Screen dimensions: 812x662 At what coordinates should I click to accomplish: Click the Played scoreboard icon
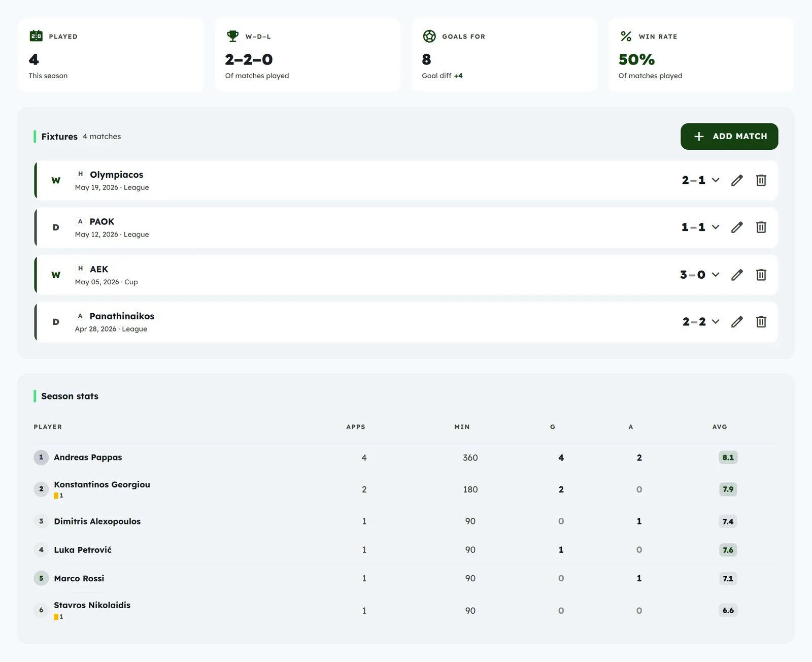(36, 36)
